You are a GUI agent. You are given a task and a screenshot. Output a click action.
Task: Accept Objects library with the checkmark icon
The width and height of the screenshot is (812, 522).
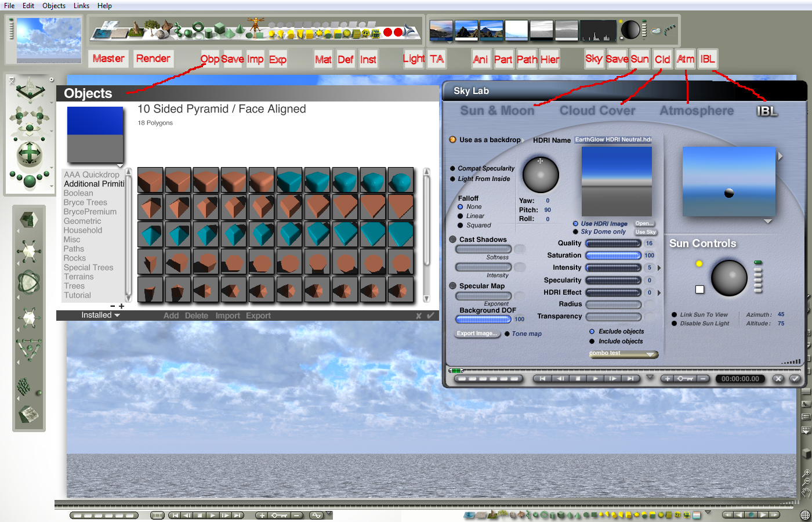(x=430, y=316)
